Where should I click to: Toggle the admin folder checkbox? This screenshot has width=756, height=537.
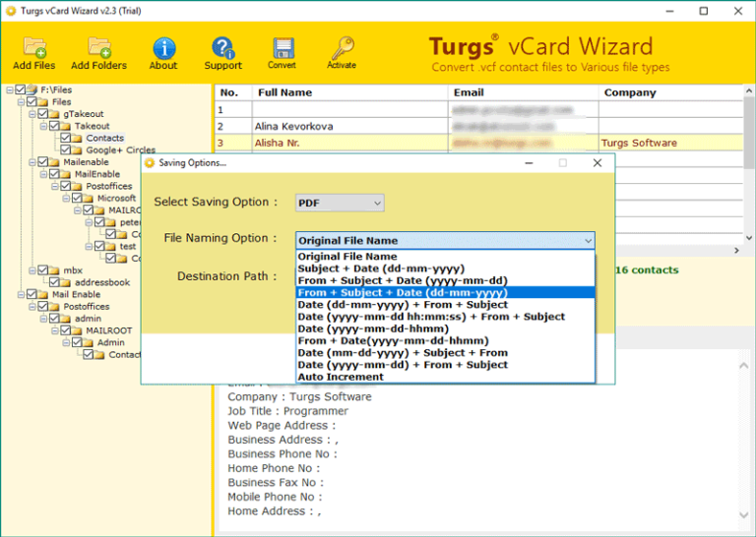(x=54, y=319)
